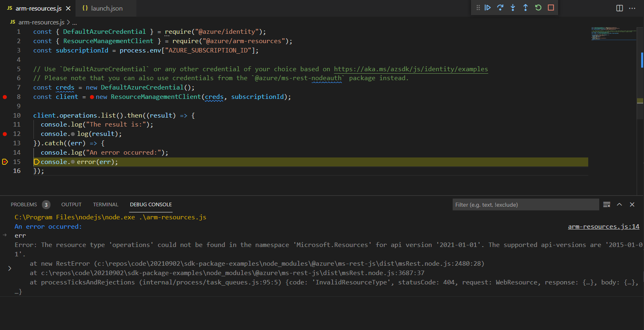Viewport: 644px width, 330px height.
Task: Restart the debug session
Action: 538,8
